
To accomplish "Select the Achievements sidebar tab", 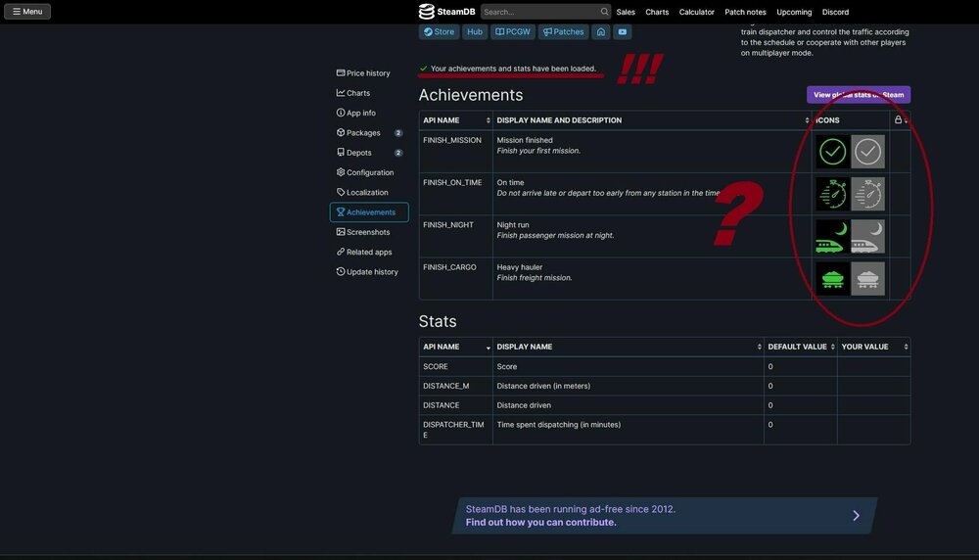I will tap(369, 212).
